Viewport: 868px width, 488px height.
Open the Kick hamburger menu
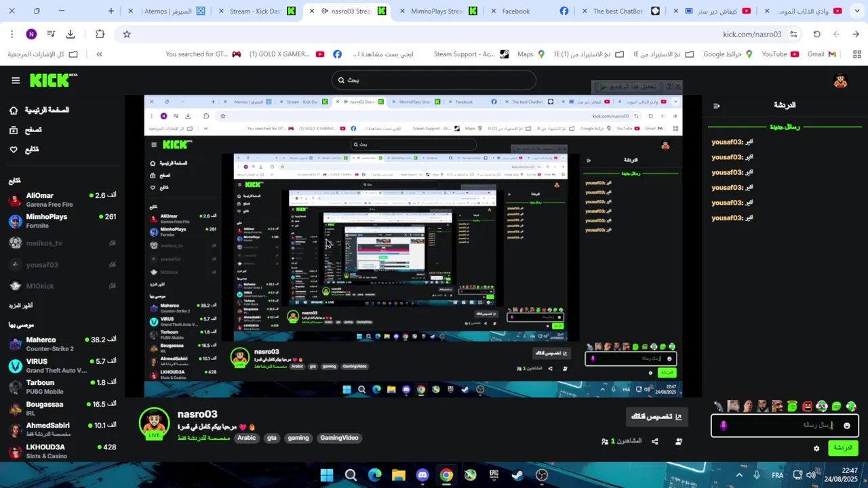pos(16,81)
